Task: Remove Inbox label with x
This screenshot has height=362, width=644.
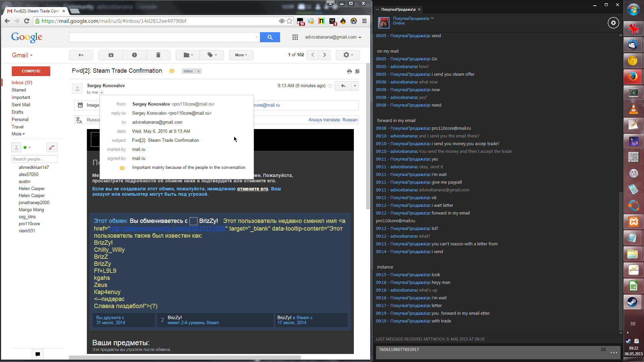Action: tap(198, 71)
